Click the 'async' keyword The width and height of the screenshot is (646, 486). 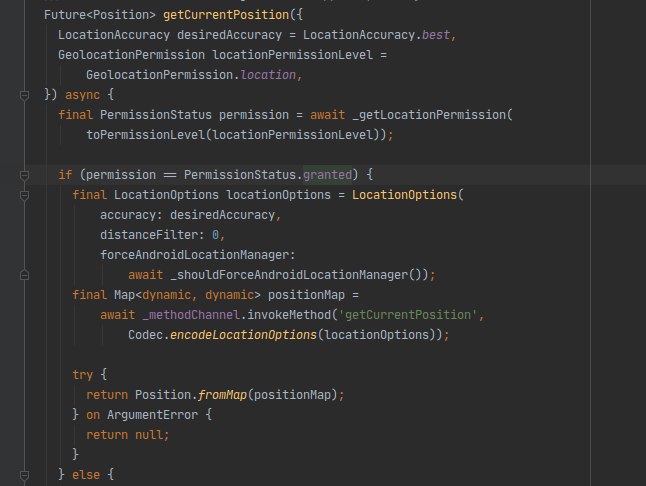[82, 95]
